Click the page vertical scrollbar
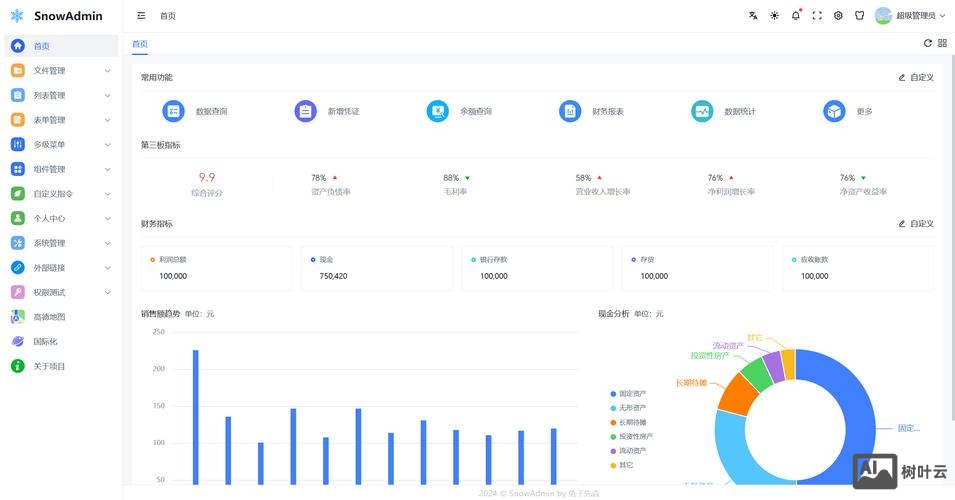The image size is (955, 500). 952,238
